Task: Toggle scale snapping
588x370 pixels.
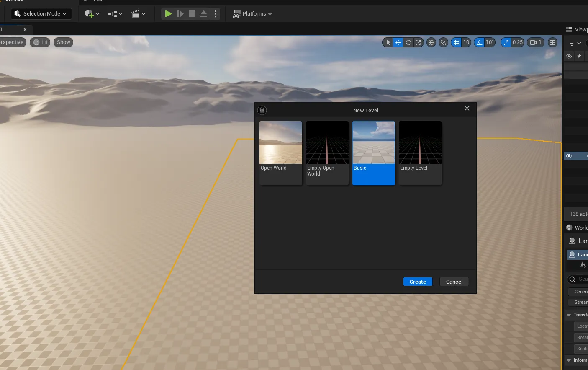Action: 506,42
